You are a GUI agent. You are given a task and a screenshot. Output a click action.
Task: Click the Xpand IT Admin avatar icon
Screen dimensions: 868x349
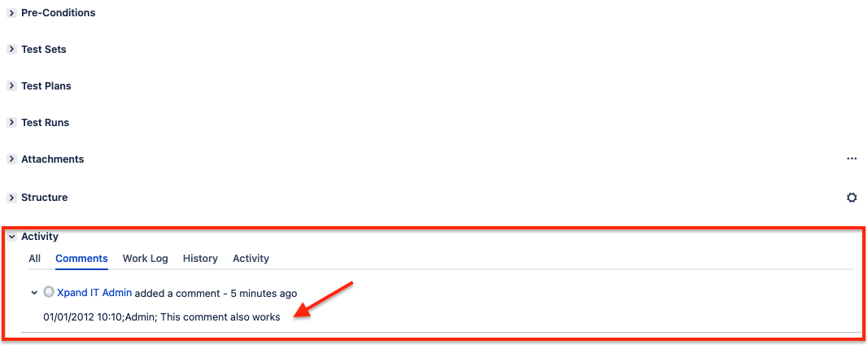(49, 292)
